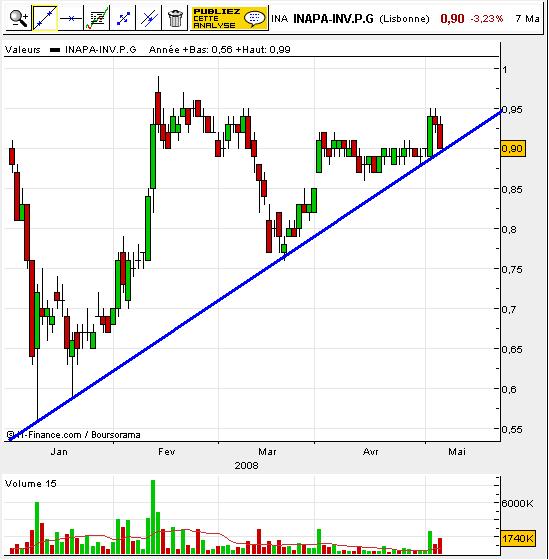Click the INA ticker symbol
549x560 pixels.
[x=280, y=19]
